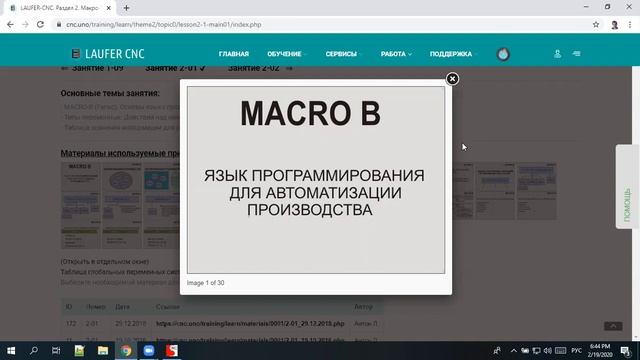
Task: Open the Windows notification center
Action: pyautogui.click(x=625, y=351)
